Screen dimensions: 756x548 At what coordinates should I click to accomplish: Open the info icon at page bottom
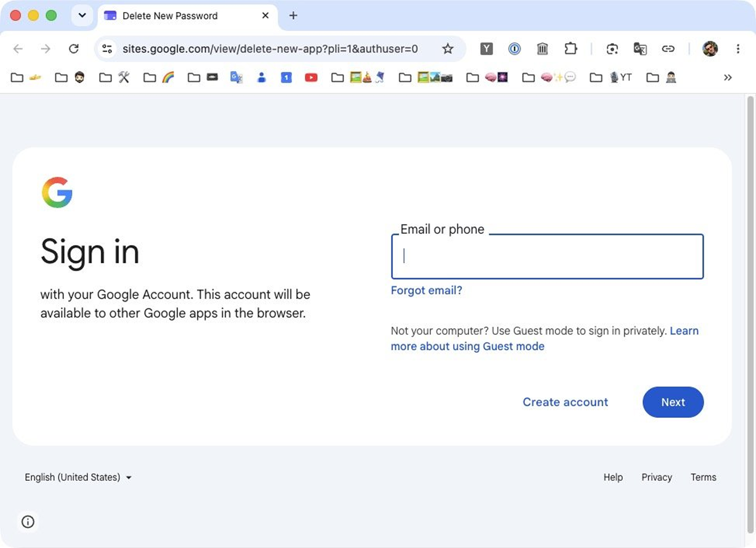pyautogui.click(x=28, y=522)
